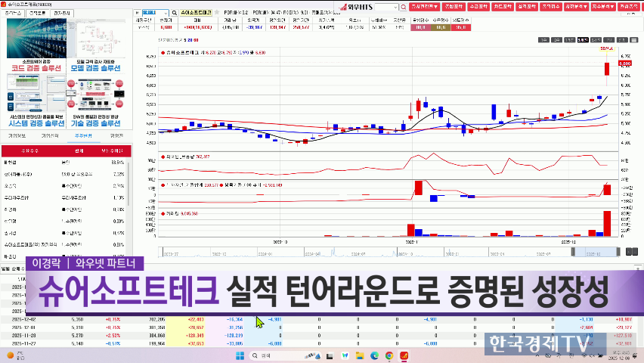Select the 기업정보 tab under the banner
This screenshot has width=644, height=363.
(x=17, y=135)
